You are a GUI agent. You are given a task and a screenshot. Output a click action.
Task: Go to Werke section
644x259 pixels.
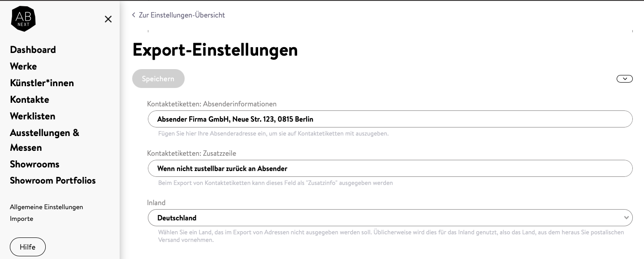[23, 66]
